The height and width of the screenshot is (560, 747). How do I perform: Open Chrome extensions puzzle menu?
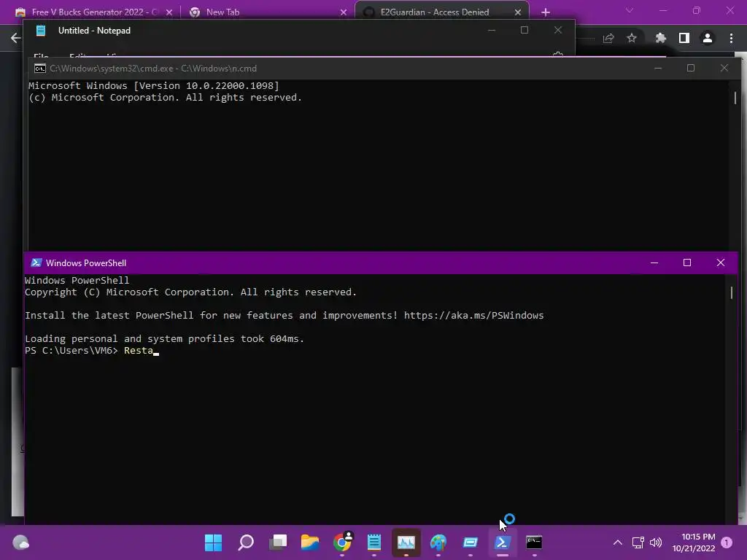point(660,38)
